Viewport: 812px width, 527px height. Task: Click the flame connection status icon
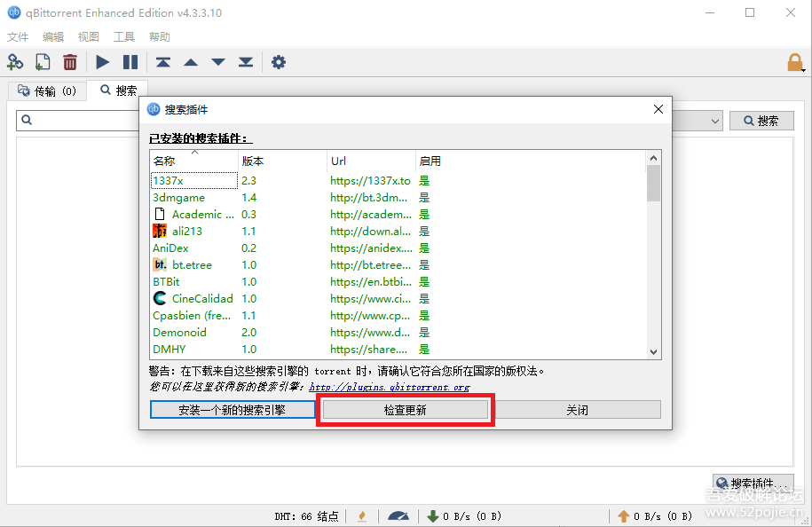pyautogui.click(x=362, y=516)
